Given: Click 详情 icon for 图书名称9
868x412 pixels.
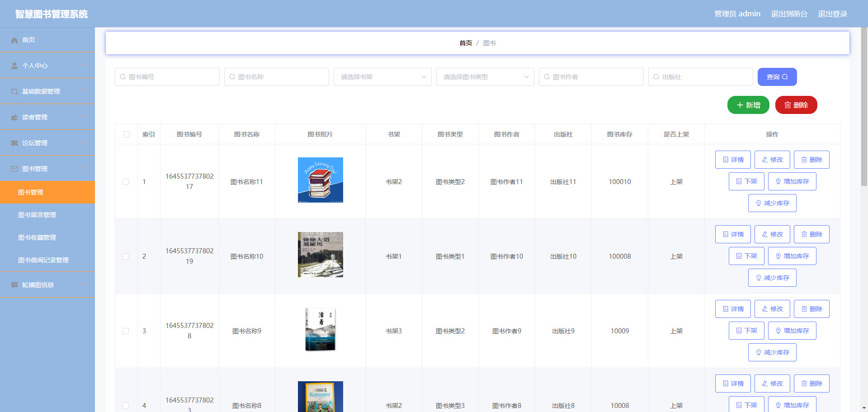Looking at the screenshot, I should 726,309.
